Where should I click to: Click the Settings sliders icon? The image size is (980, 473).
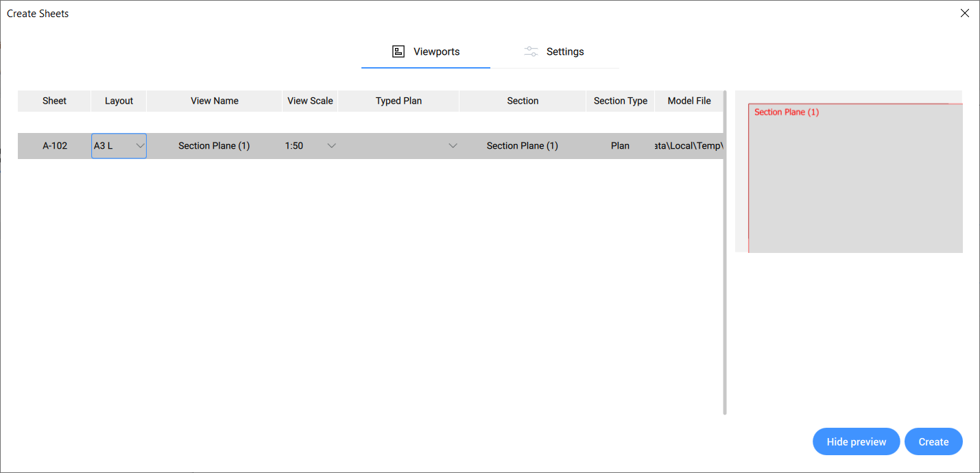(x=531, y=51)
